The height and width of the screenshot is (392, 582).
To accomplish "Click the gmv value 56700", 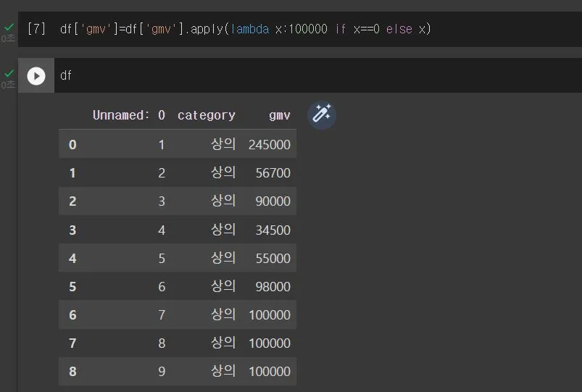I will [x=273, y=173].
